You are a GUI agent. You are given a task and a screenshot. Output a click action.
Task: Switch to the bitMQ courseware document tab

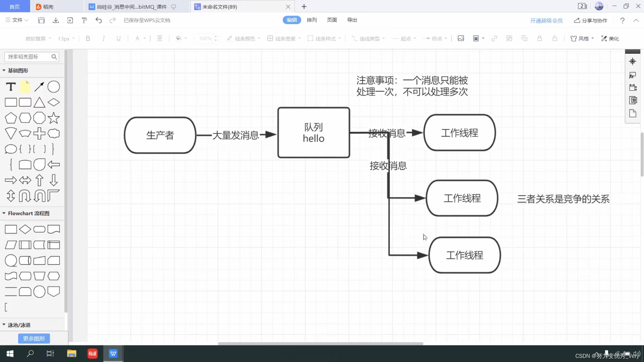[136, 6]
